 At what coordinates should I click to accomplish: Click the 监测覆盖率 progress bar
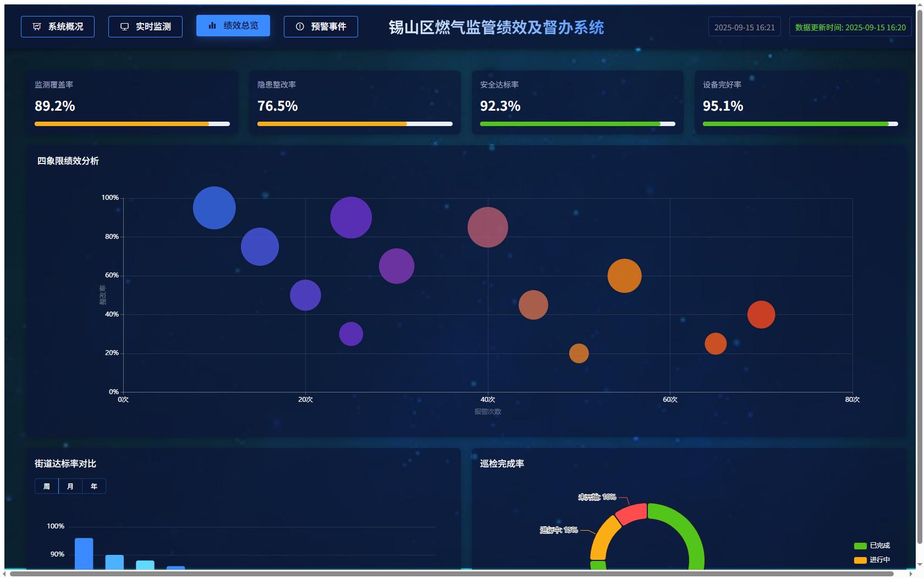(x=132, y=124)
